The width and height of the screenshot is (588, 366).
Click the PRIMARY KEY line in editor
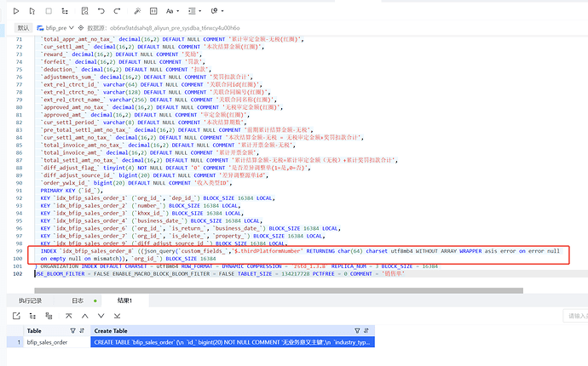(x=72, y=191)
